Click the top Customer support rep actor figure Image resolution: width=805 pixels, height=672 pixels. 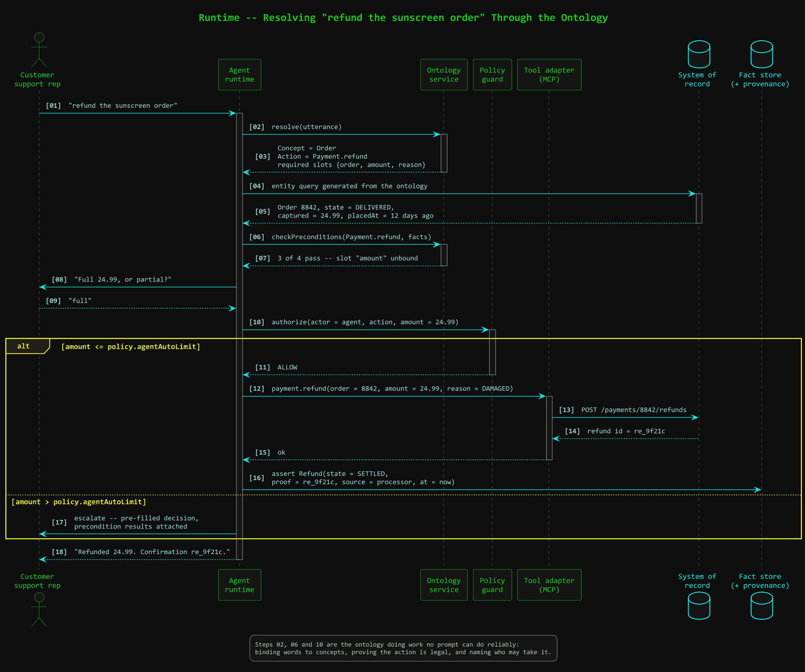39,50
